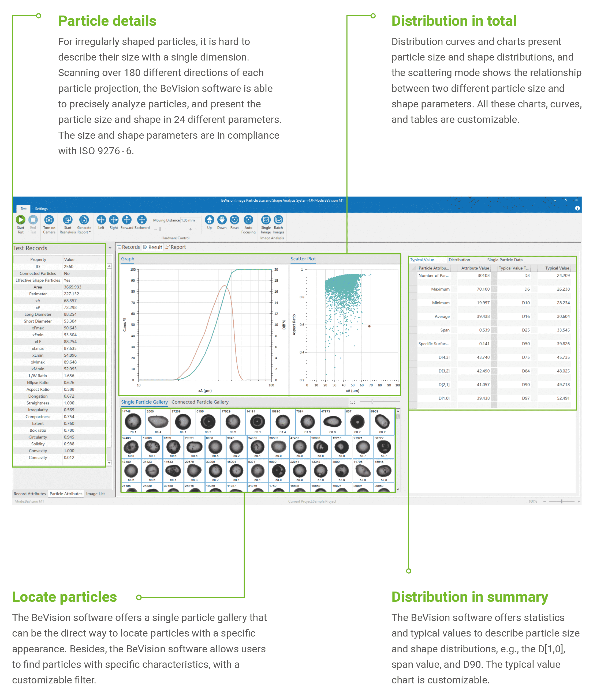The image size is (593, 700).
Task: Turn on Camera icon
Action: coord(49,220)
